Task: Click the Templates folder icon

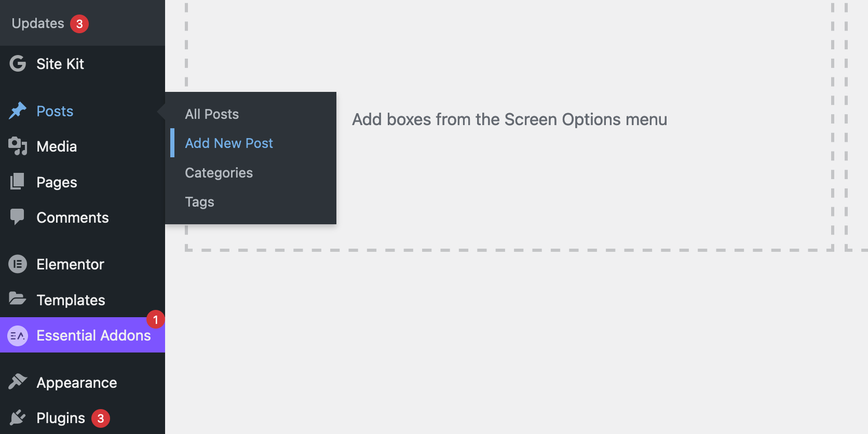Action: pyautogui.click(x=18, y=299)
